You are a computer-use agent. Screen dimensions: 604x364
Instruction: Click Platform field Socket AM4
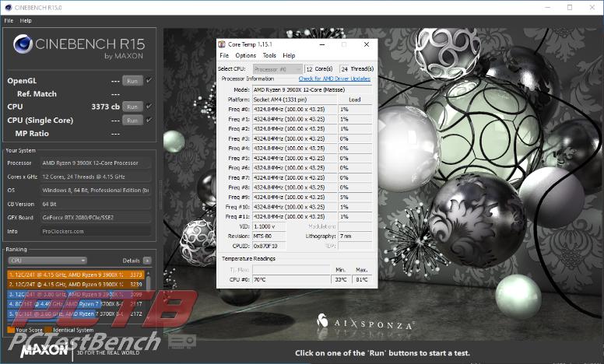295,100
